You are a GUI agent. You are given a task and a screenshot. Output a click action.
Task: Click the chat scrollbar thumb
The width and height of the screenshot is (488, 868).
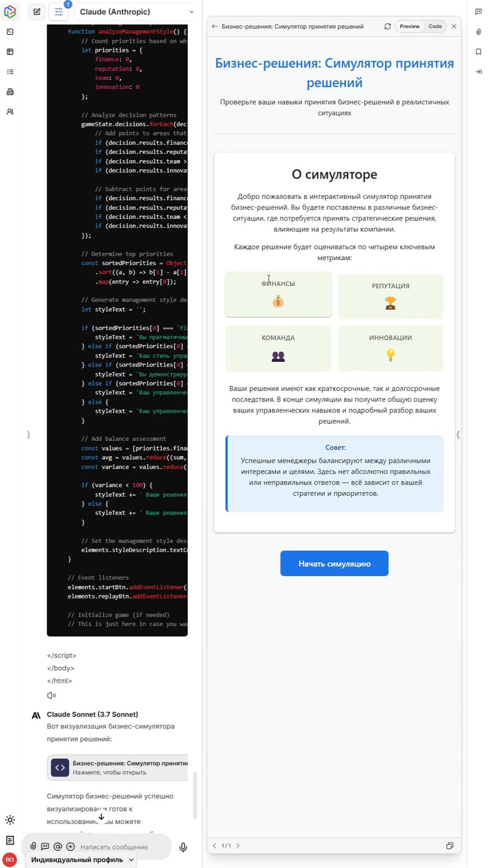coord(195,795)
